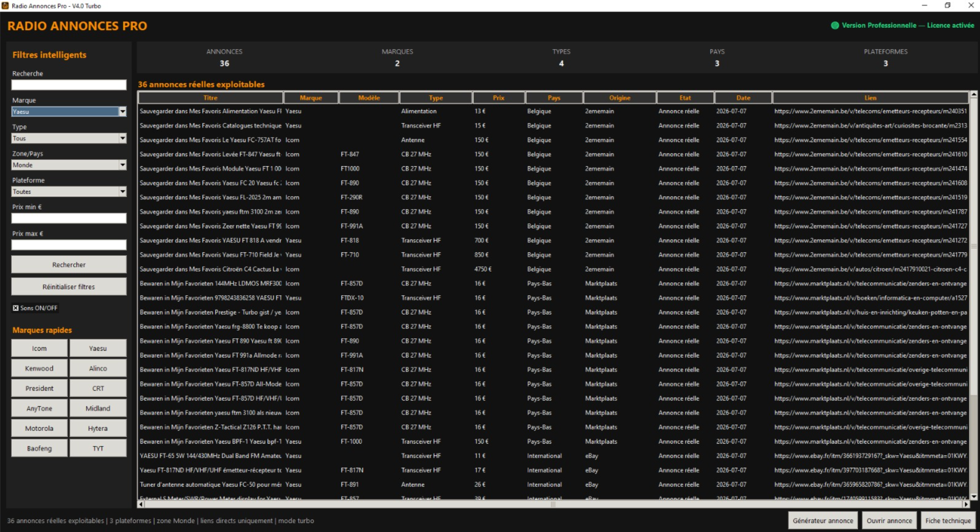Select the FT-891 model cell

(x=350, y=485)
